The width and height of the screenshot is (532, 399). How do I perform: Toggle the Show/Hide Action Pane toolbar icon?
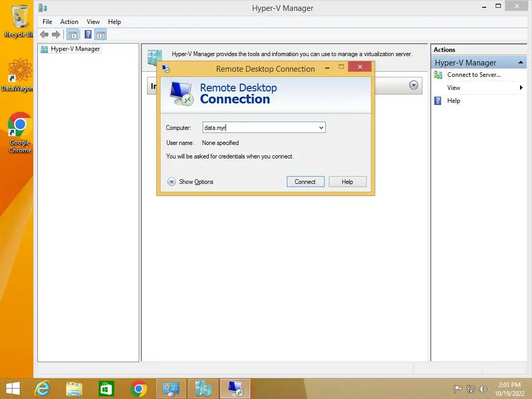coord(100,35)
